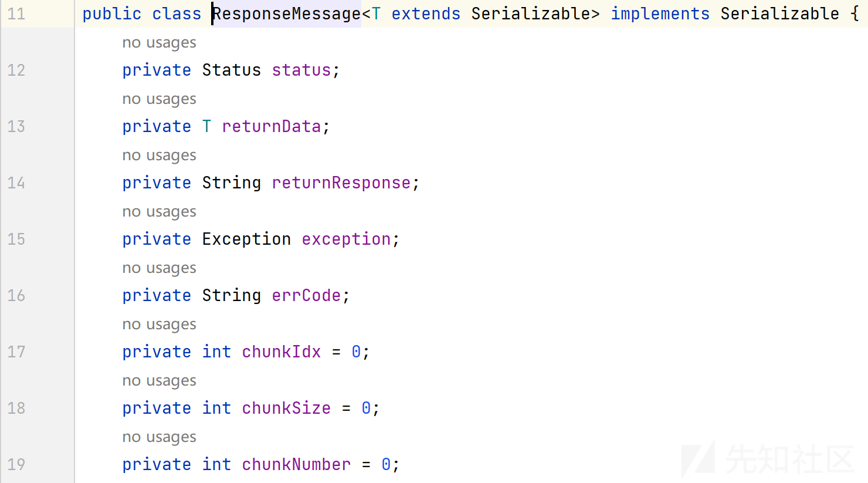Viewport: 868px width, 483px height.
Task: Click the Exception type name
Action: click(x=246, y=239)
